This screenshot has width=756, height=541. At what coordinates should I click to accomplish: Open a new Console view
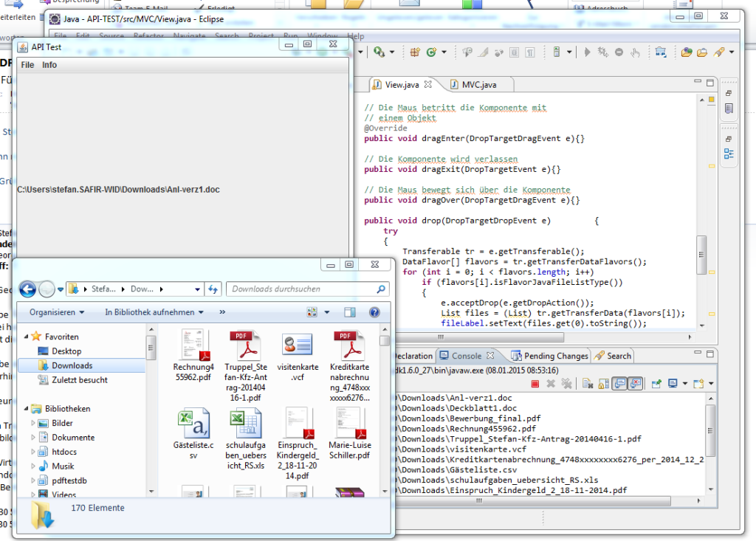(x=698, y=383)
